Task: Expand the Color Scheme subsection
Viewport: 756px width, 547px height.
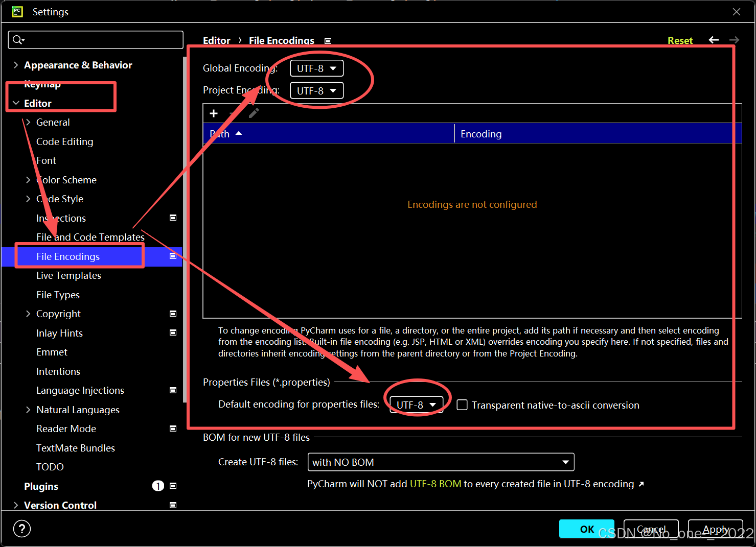Action: (x=28, y=180)
